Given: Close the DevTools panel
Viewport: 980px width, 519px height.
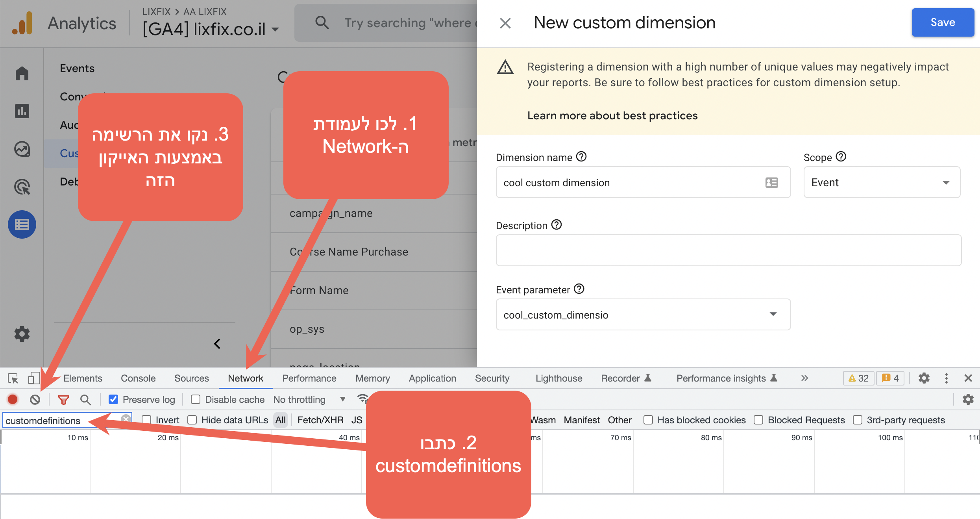Looking at the screenshot, I should point(968,378).
